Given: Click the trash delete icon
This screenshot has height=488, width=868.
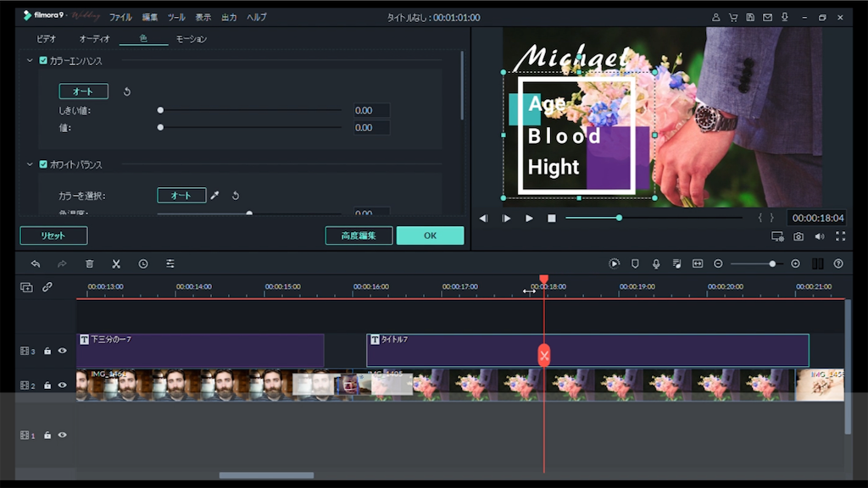Looking at the screenshot, I should (89, 264).
